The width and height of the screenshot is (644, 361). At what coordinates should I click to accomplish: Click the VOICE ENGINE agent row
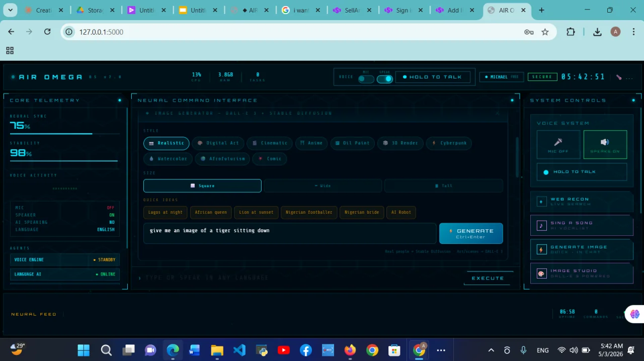coord(65,260)
